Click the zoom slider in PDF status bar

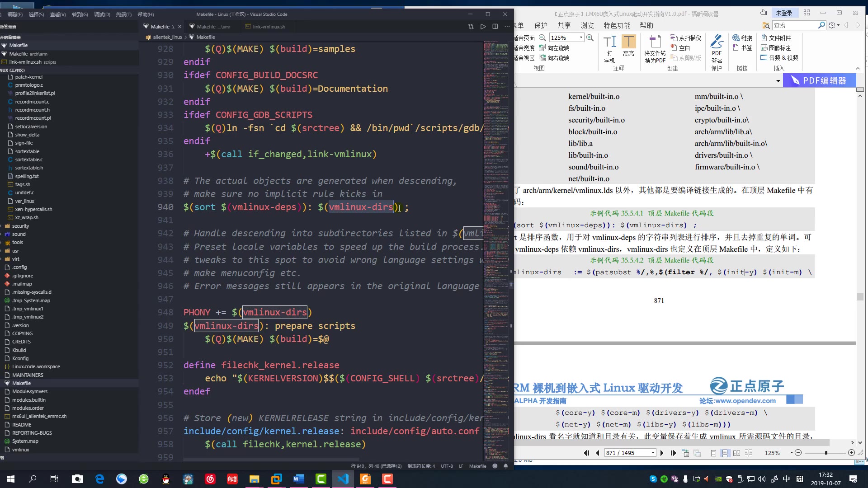pos(826,453)
